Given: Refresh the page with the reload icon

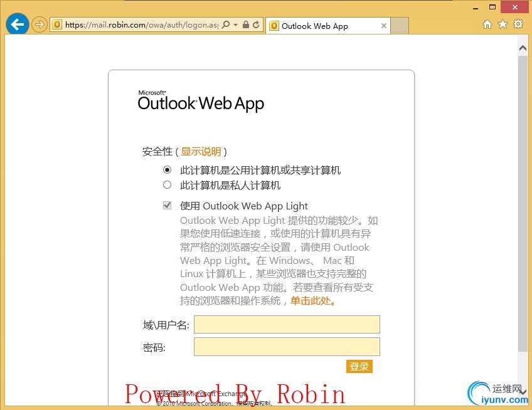Looking at the screenshot, I should pyautogui.click(x=256, y=24).
